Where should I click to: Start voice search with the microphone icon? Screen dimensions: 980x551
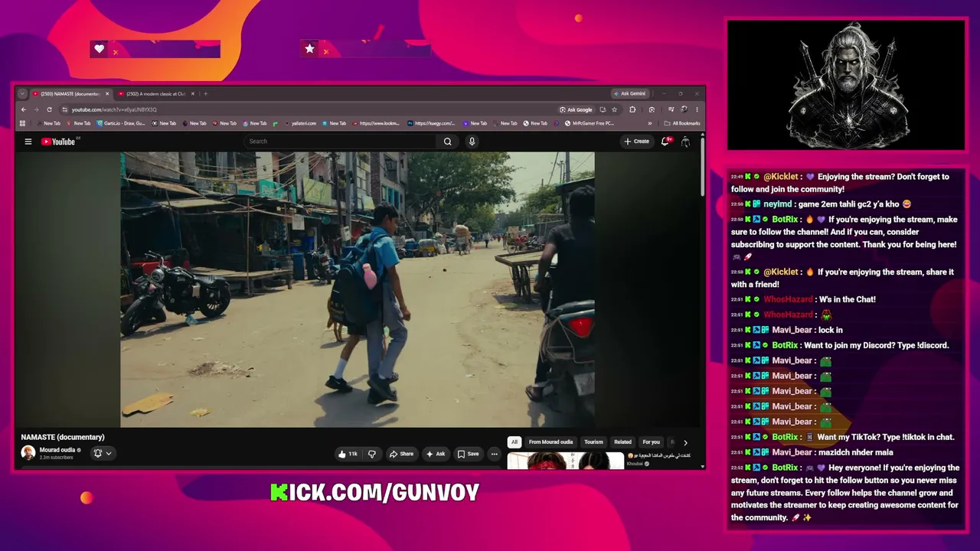coord(472,142)
